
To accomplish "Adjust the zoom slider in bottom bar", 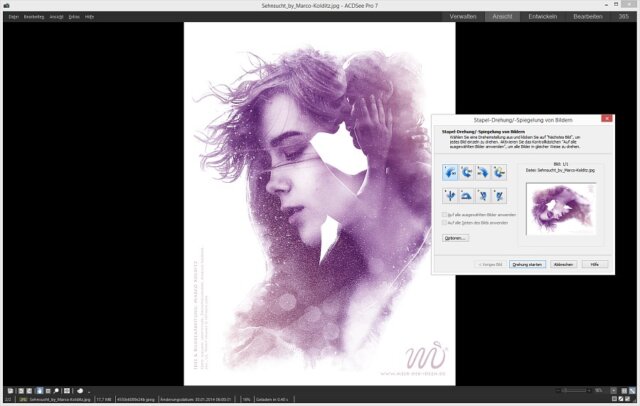I will (574, 390).
